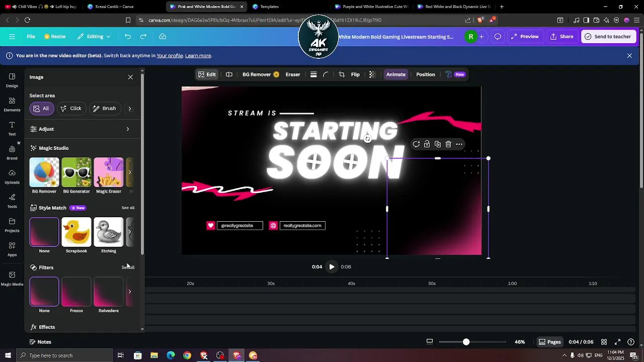The height and width of the screenshot is (362, 644).
Task: Click the Share button
Action: click(x=561, y=36)
